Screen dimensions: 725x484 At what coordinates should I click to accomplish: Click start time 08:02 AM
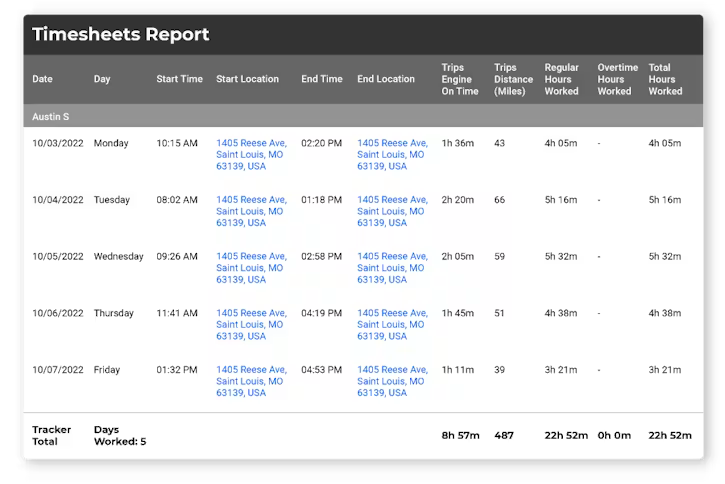177,200
